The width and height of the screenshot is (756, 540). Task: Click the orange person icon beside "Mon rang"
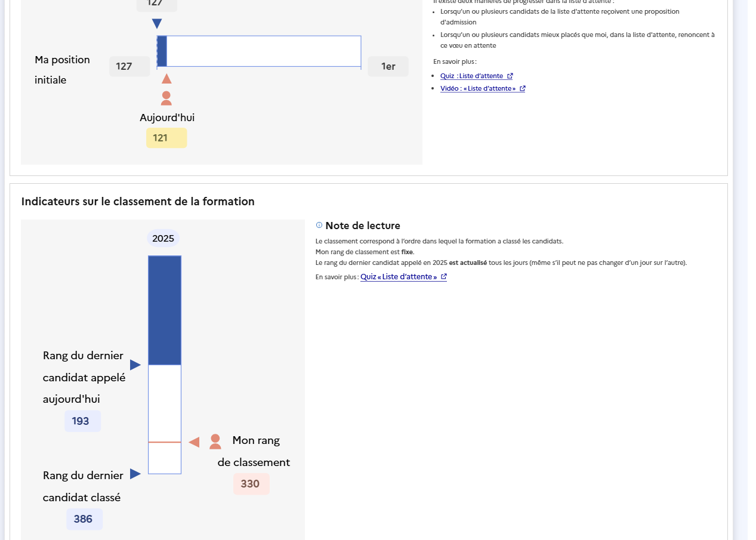215,442
